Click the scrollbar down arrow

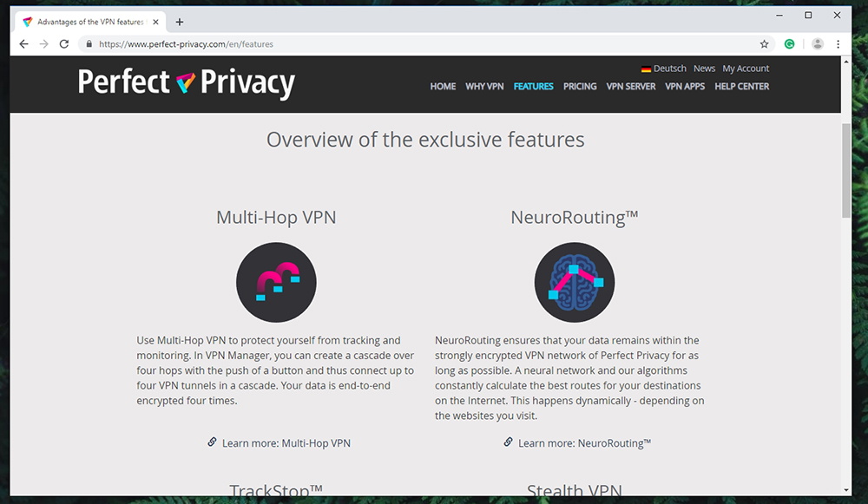click(845, 490)
